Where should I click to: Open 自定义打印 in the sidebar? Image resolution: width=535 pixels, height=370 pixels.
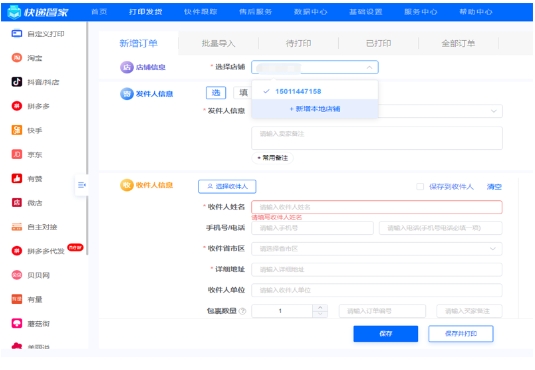coord(38,34)
